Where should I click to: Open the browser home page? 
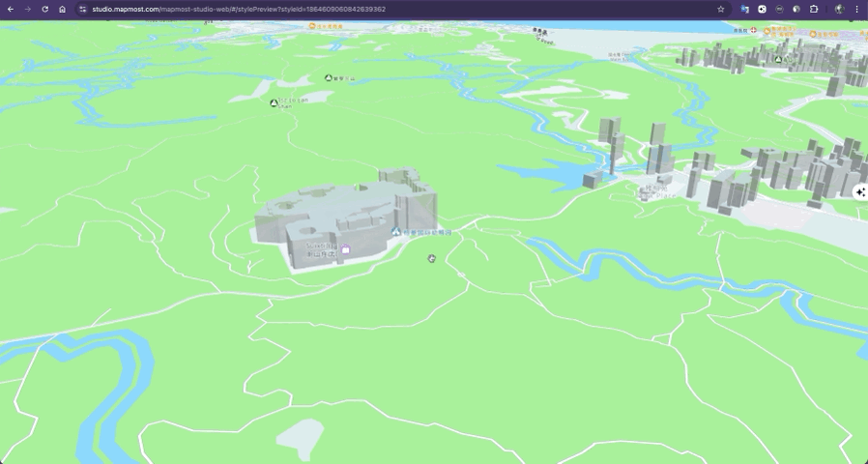tap(62, 10)
